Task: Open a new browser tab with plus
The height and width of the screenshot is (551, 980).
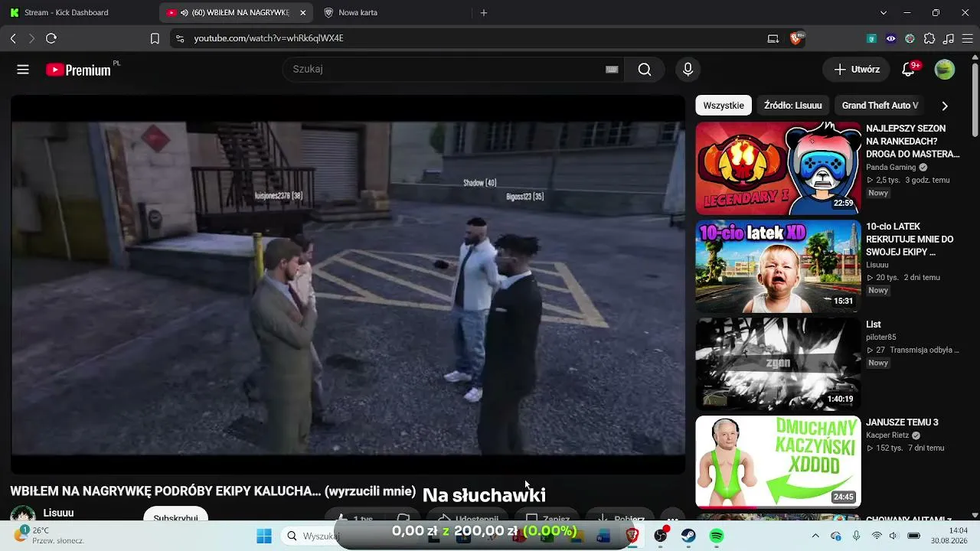Action: [483, 13]
